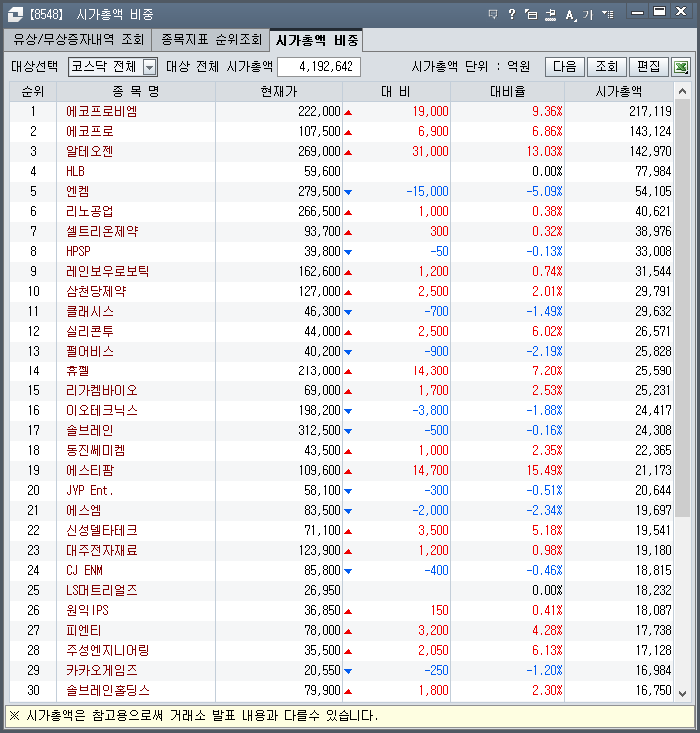This screenshot has height=733, width=700.
Task: Select stock 에스티팜
Action: pyautogui.click(x=90, y=470)
